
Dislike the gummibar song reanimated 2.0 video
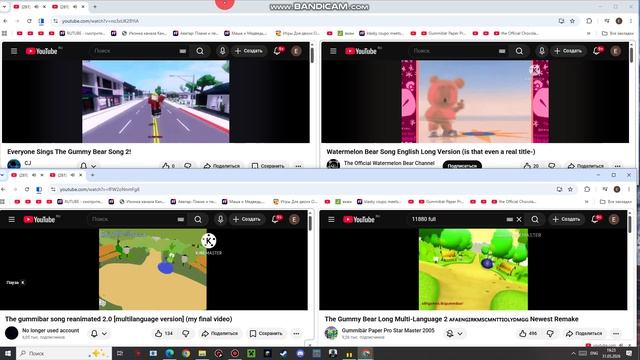(186, 333)
